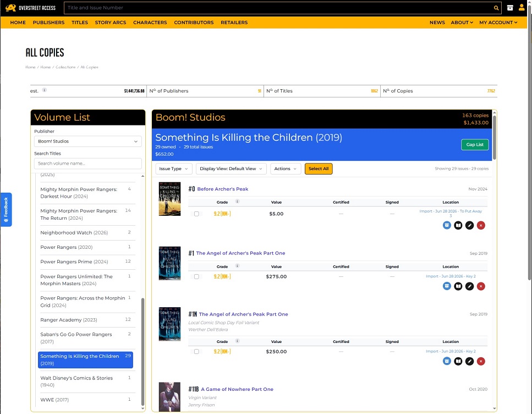This screenshot has width=532, height=414.
Task: Select Ranger Academy (2023) volume
Action: click(x=85, y=320)
